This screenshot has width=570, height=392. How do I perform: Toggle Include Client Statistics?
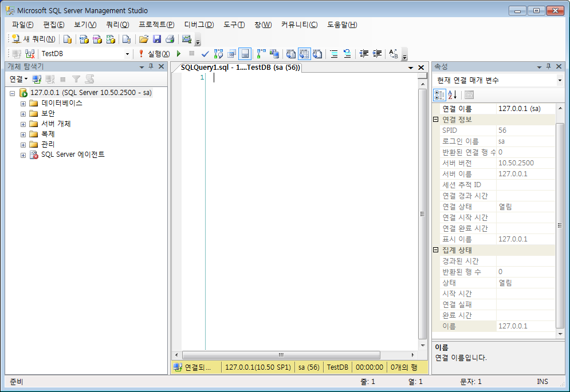[x=274, y=54]
